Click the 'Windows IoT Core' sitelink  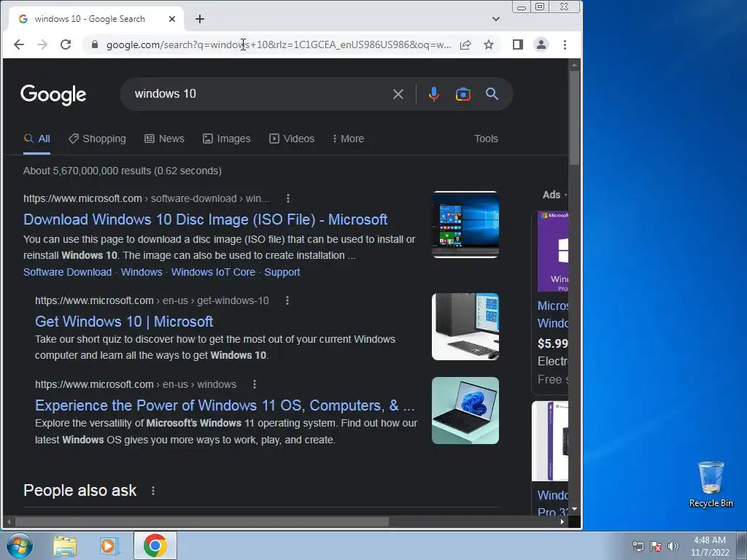coord(214,272)
